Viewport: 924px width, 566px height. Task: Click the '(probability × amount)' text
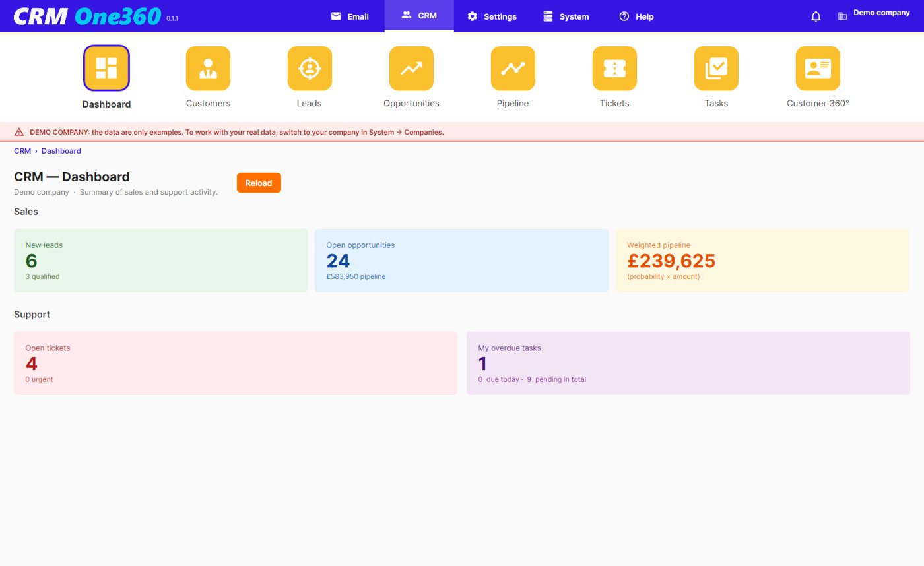663,276
